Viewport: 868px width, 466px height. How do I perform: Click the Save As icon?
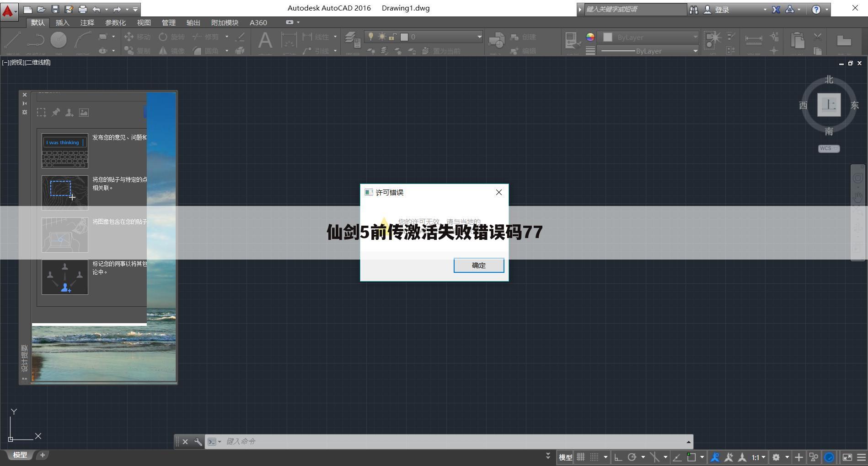click(69, 9)
